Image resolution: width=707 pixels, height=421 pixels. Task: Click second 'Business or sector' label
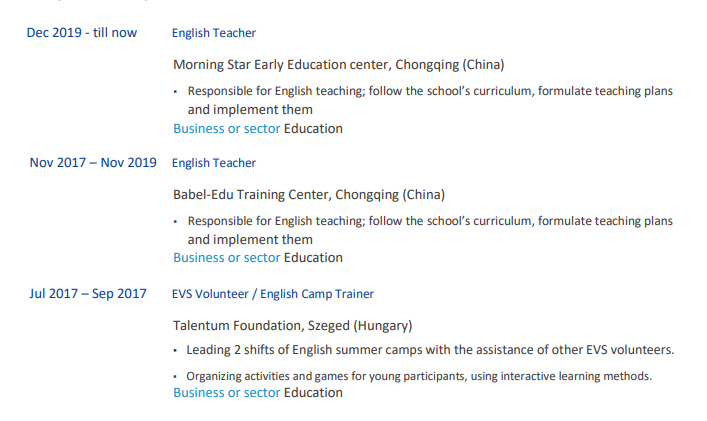pos(227,257)
